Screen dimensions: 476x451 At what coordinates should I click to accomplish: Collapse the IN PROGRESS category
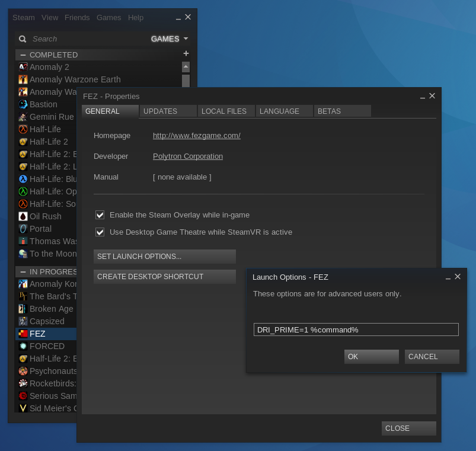[23, 271]
